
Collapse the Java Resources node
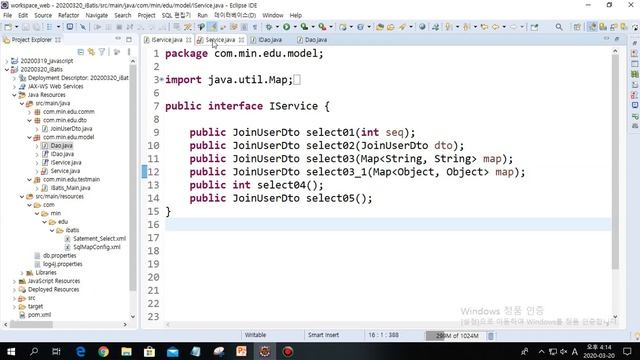[x=14, y=95]
